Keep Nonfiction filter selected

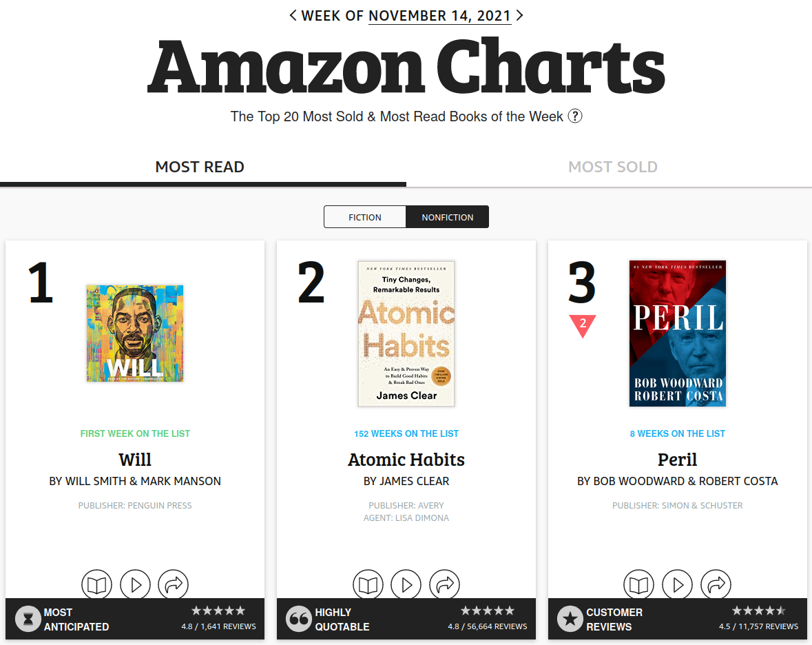coord(447,216)
